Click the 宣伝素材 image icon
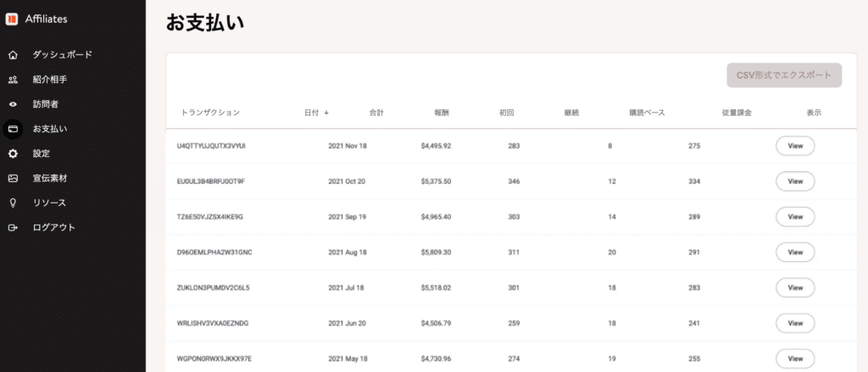 [13, 178]
